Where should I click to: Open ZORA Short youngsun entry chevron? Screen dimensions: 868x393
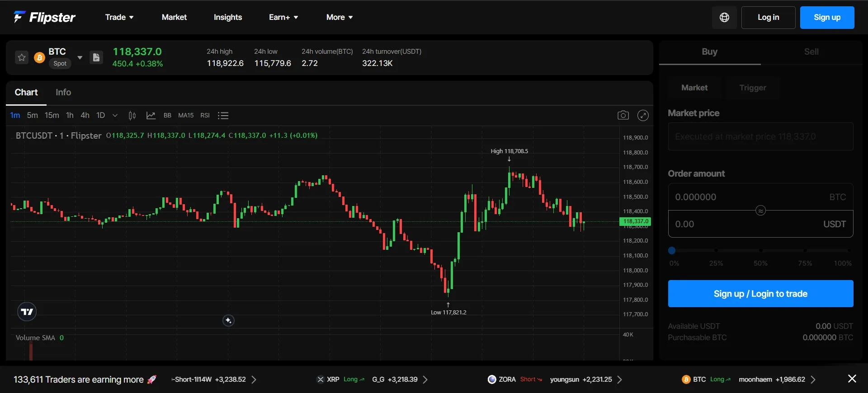click(619, 379)
